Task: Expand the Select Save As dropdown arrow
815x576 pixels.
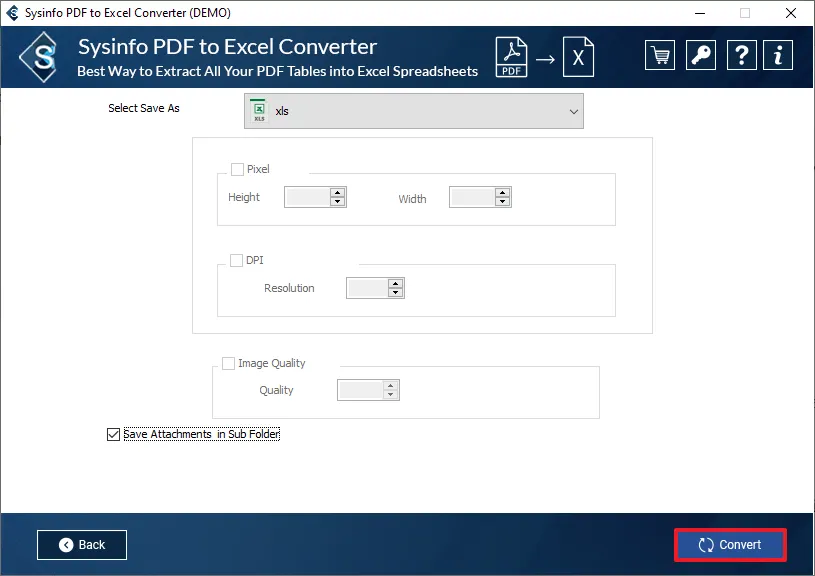Action: (x=574, y=111)
